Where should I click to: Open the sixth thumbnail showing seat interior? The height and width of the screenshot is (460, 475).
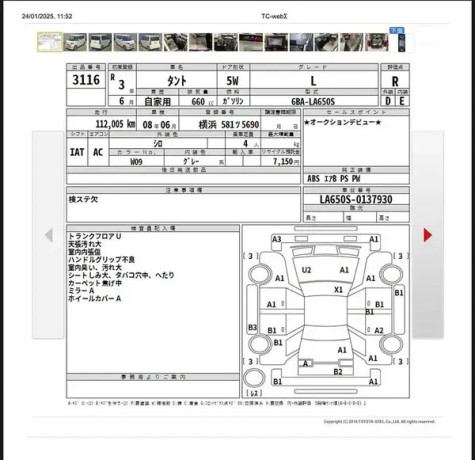click(x=176, y=42)
